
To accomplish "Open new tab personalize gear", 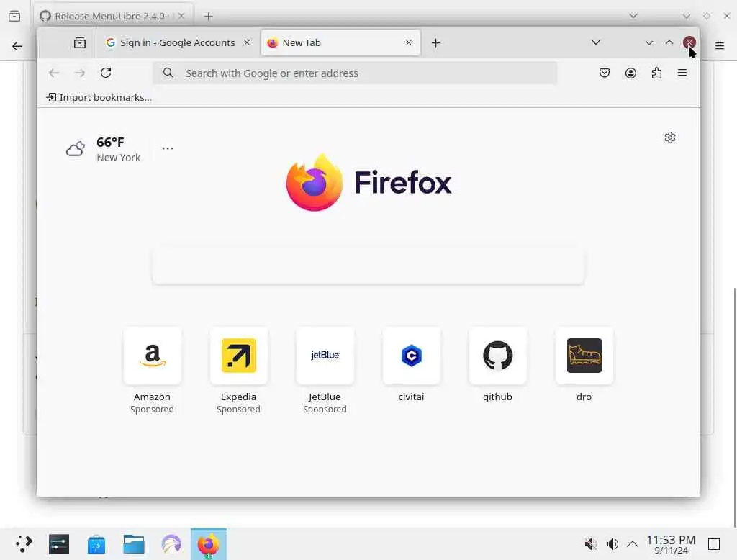I will coord(670,137).
